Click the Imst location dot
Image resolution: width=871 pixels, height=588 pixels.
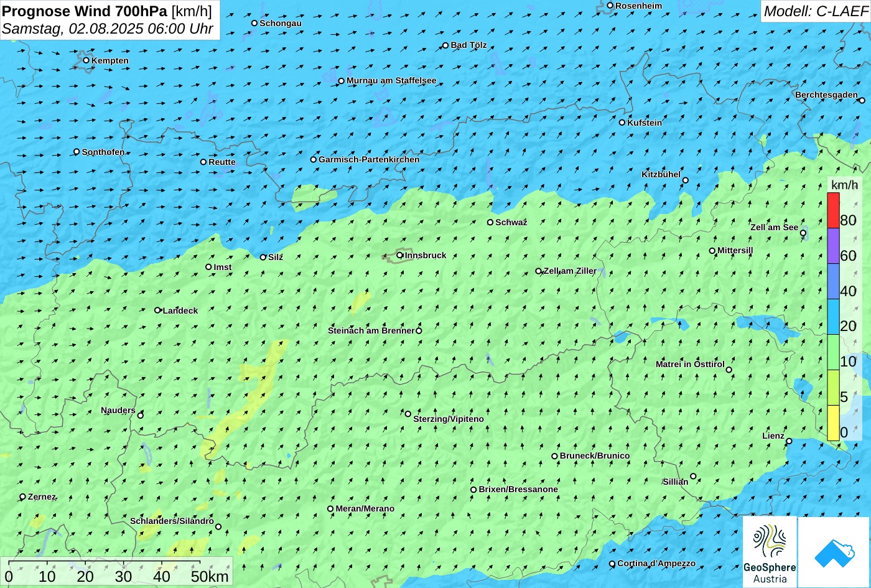pos(208,267)
